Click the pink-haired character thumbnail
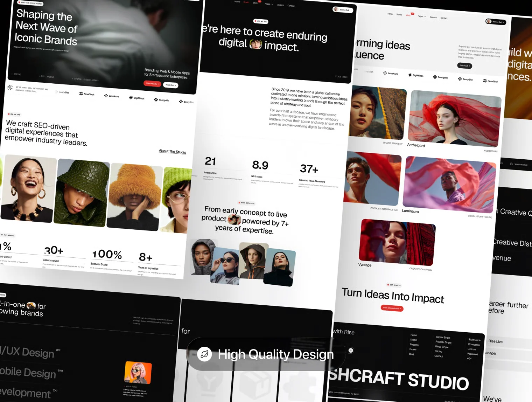This screenshot has height=402, width=532. tap(138, 373)
